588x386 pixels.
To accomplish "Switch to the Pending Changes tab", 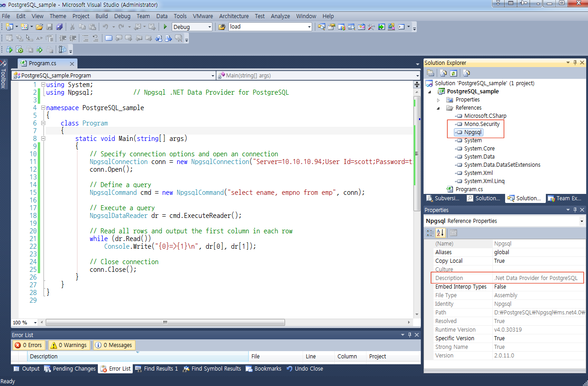I will pos(70,369).
